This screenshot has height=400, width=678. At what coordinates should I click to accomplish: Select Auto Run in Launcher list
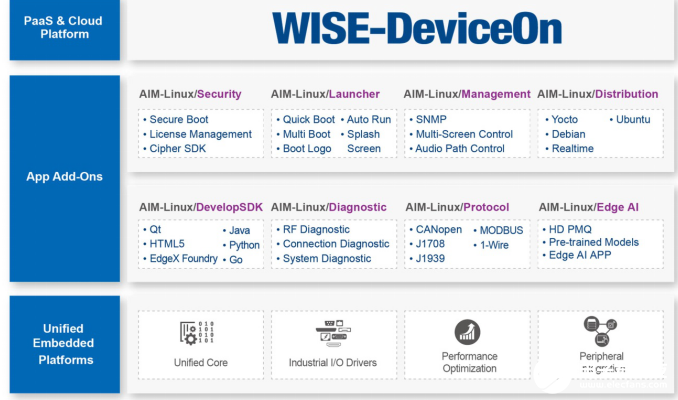(368, 119)
